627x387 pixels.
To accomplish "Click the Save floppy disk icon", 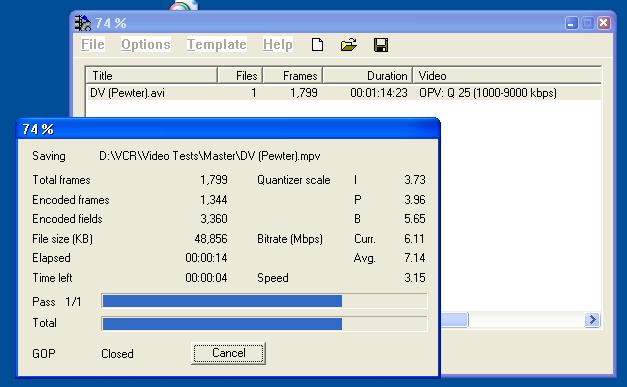I will (x=381, y=44).
